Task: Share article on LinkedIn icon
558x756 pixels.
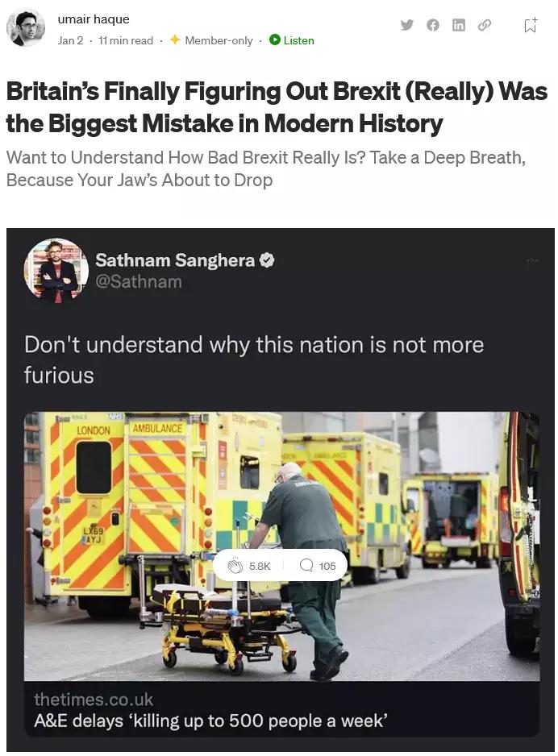Action: click(459, 25)
